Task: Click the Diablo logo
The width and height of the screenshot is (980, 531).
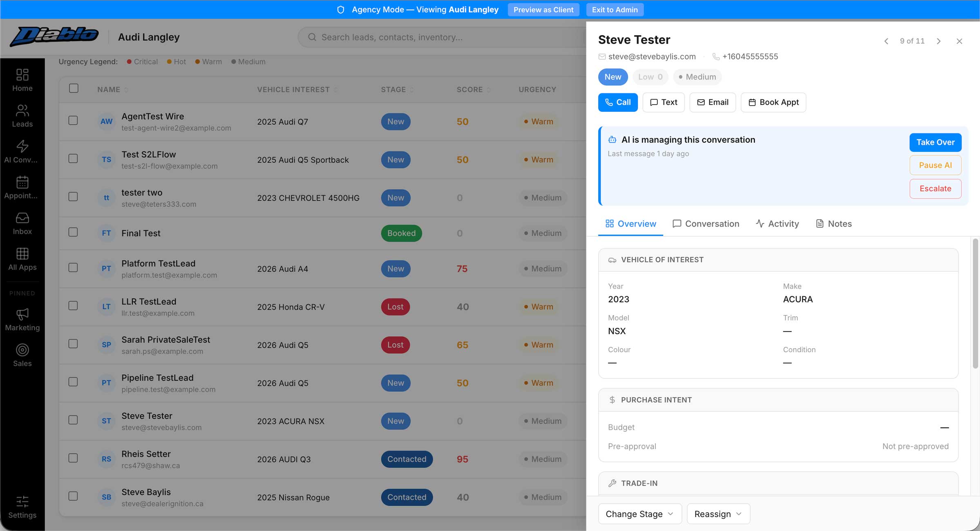Action: [x=54, y=37]
